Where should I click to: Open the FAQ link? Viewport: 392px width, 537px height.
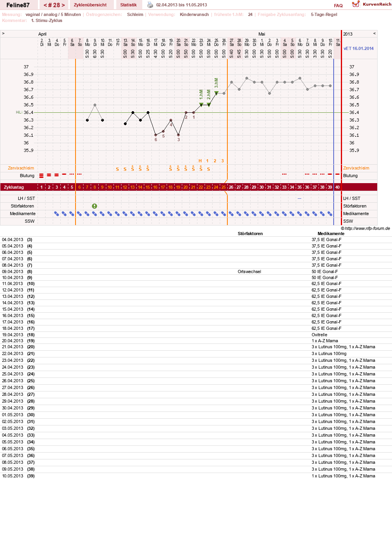[338, 6]
